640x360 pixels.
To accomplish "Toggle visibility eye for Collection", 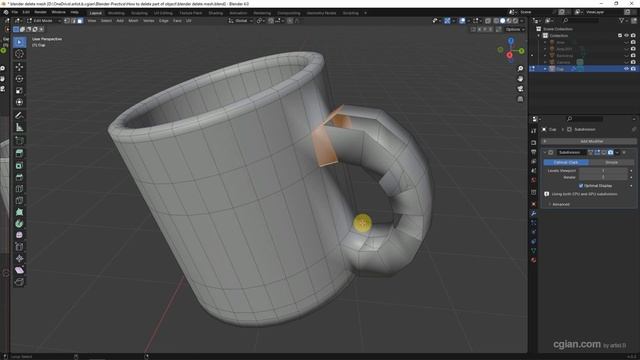I will (x=627, y=36).
